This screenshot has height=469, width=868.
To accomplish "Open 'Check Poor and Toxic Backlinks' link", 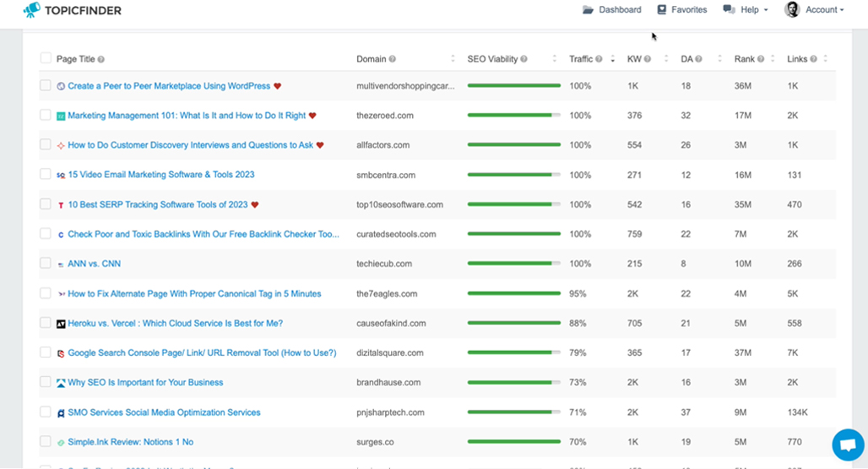I will [203, 234].
